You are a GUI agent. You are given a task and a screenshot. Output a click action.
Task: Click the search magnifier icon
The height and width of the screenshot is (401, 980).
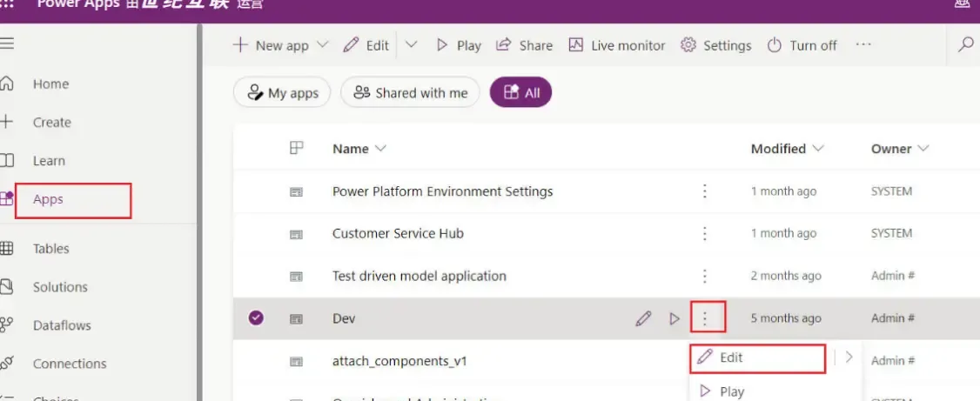point(966,45)
